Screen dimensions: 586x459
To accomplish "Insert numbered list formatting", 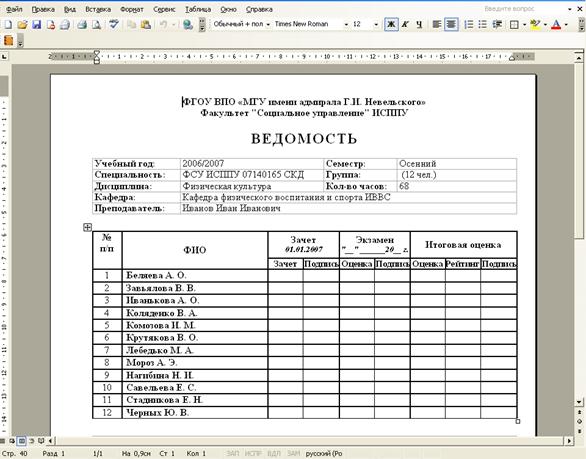I will (468, 25).
